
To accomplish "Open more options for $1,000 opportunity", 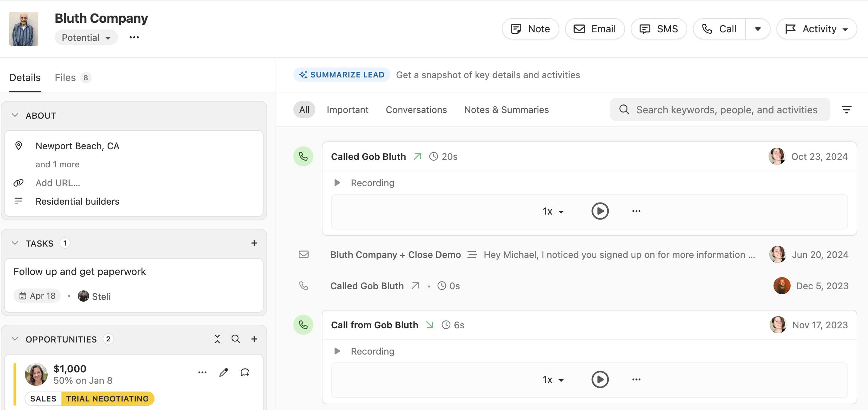I will click(202, 372).
